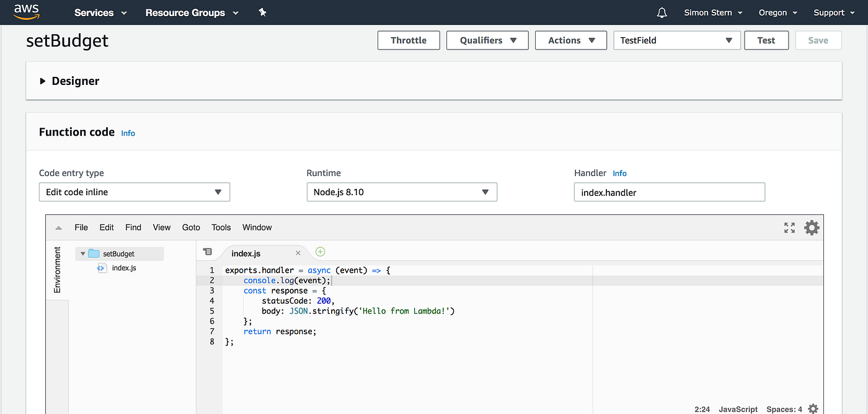Open Code entry type dropdown
This screenshot has height=414, width=868.
point(135,192)
